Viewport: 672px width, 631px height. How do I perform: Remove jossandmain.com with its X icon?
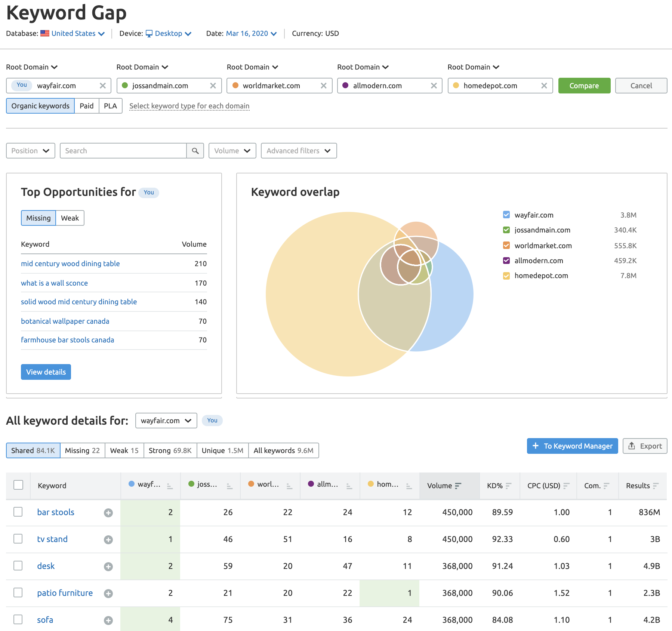(213, 86)
